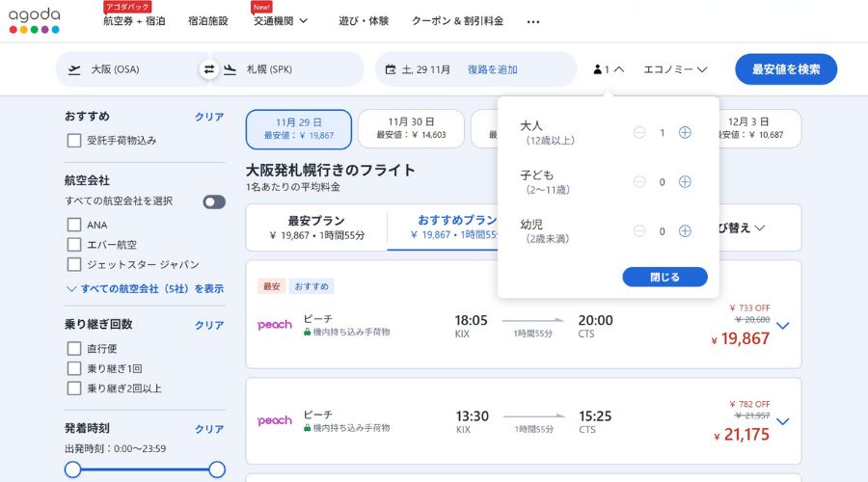Click Peach logo on 18:05 flight
Screen dimensions: 868x482
pos(275,325)
